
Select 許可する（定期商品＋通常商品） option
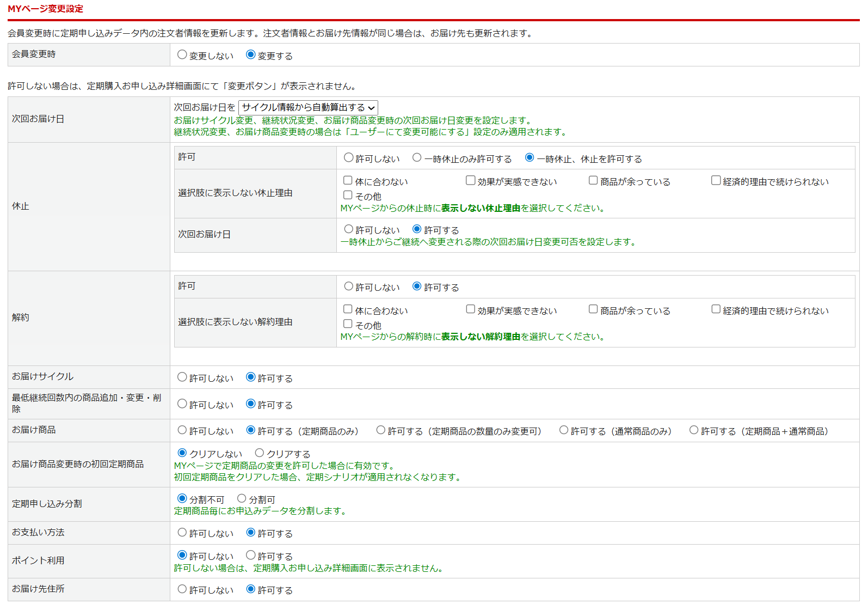pyautogui.click(x=694, y=430)
